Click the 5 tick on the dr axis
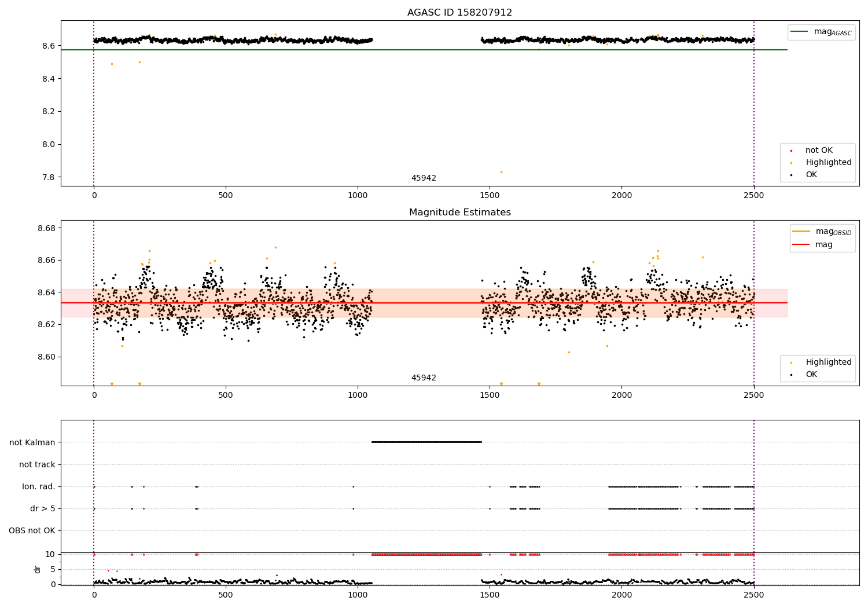Image resolution: width=868 pixels, height=608 pixels. [x=53, y=570]
